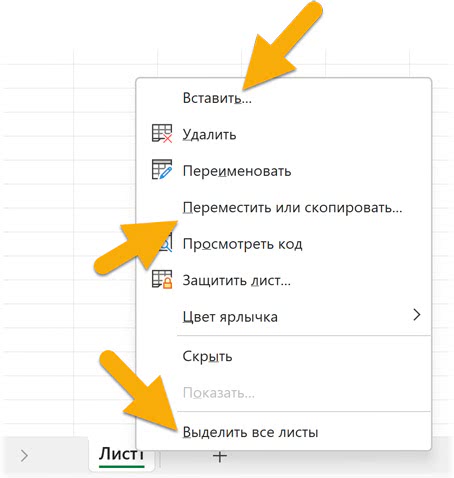Open Защитить лист... option
The height and width of the screenshot is (478, 454).
point(237,280)
